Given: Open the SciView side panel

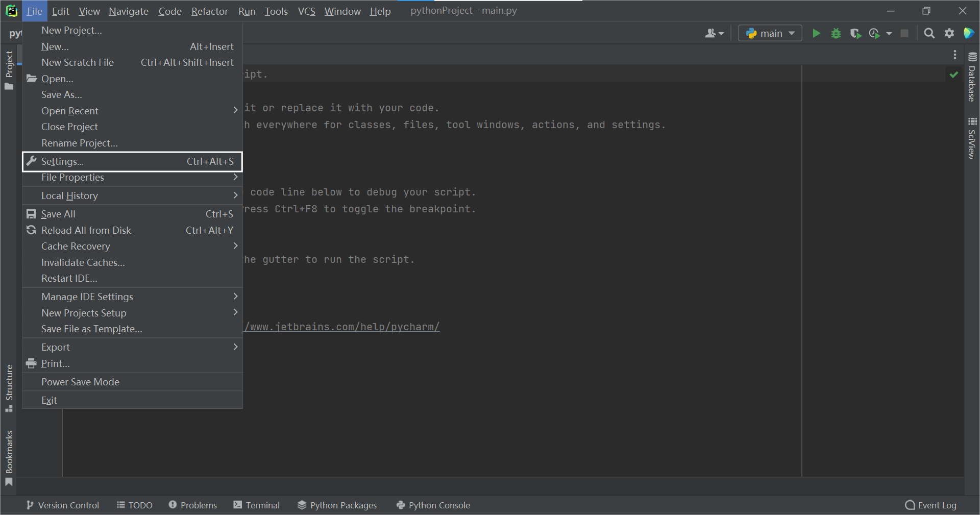Looking at the screenshot, I should click(x=972, y=138).
